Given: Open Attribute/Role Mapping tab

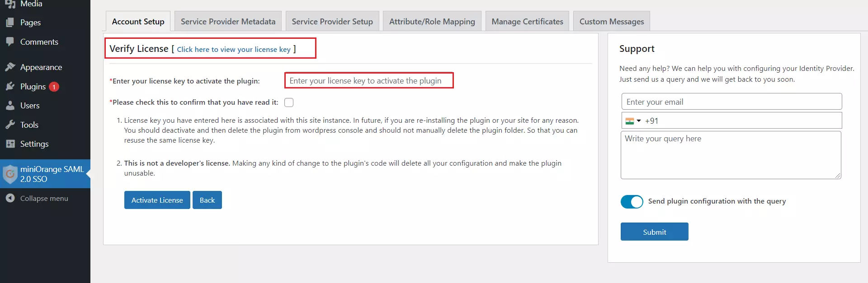Looking at the screenshot, I should [x=432, y=21].
